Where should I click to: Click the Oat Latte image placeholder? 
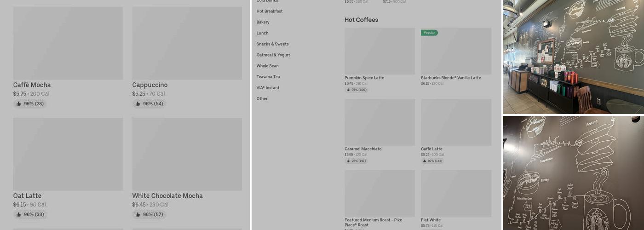coord(68,154)
